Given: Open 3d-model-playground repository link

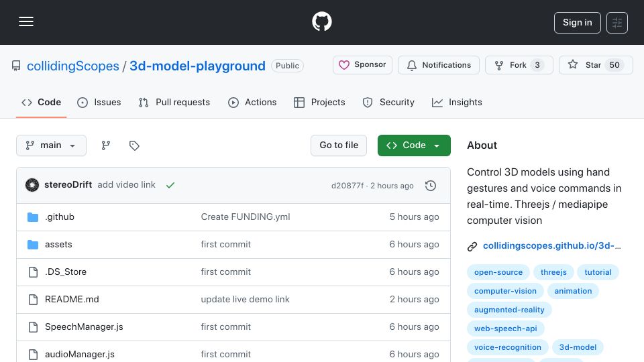Looking at the screenshot, I should 197,66.
